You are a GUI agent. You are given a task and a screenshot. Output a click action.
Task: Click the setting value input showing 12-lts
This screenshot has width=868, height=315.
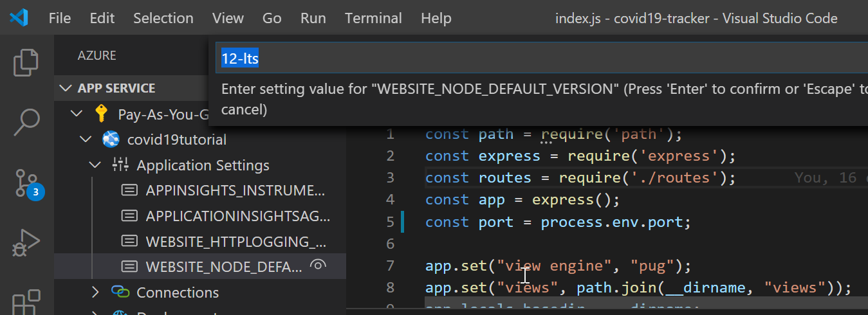[x=541, y=59]
